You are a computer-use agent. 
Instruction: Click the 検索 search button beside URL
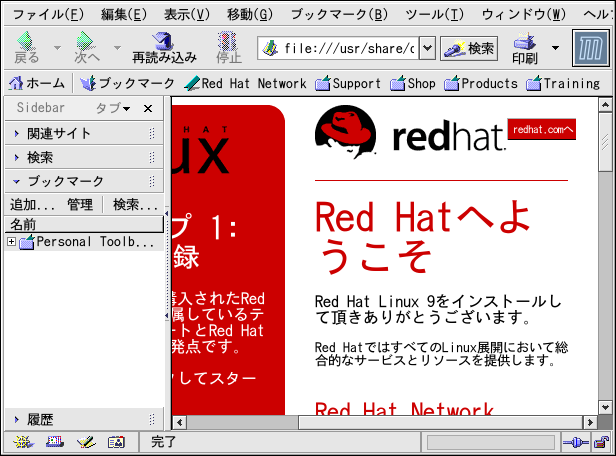[x=469, y=48]
